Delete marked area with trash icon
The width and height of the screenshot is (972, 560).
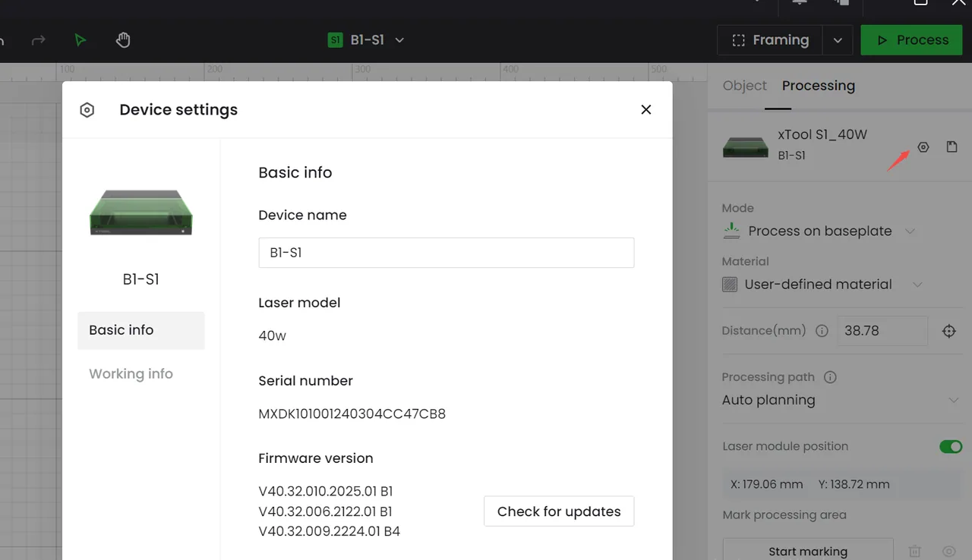point(915,552)
